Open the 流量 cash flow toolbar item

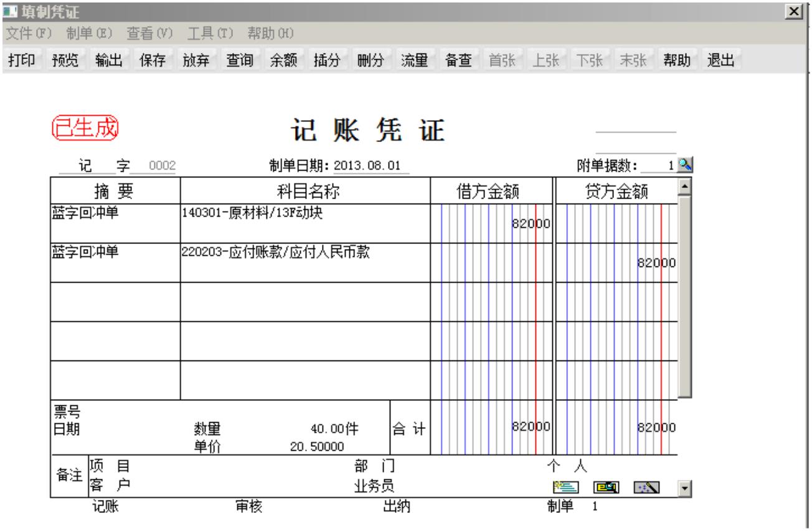point(413,61)
